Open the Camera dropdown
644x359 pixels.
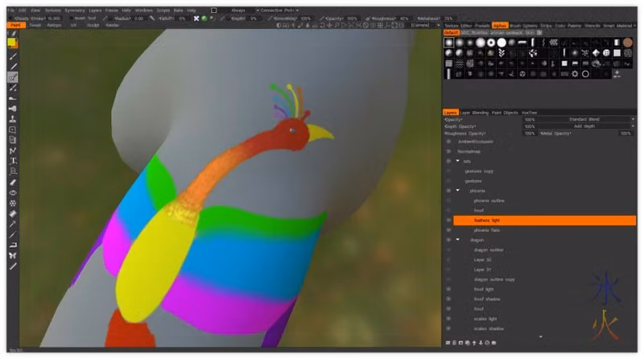pos(425,26)
